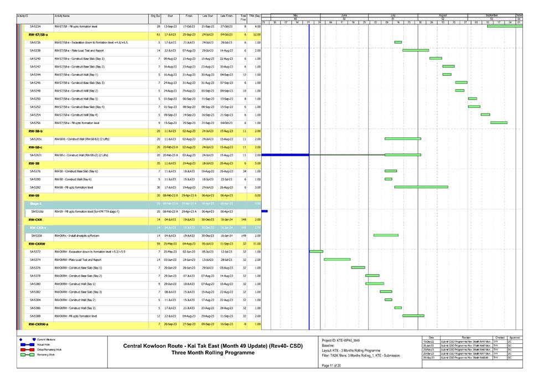Collapse the RW-S7/S8-a group band
Image resolution: width=554 pixels, height=392 pixels.
click(39, 34)
